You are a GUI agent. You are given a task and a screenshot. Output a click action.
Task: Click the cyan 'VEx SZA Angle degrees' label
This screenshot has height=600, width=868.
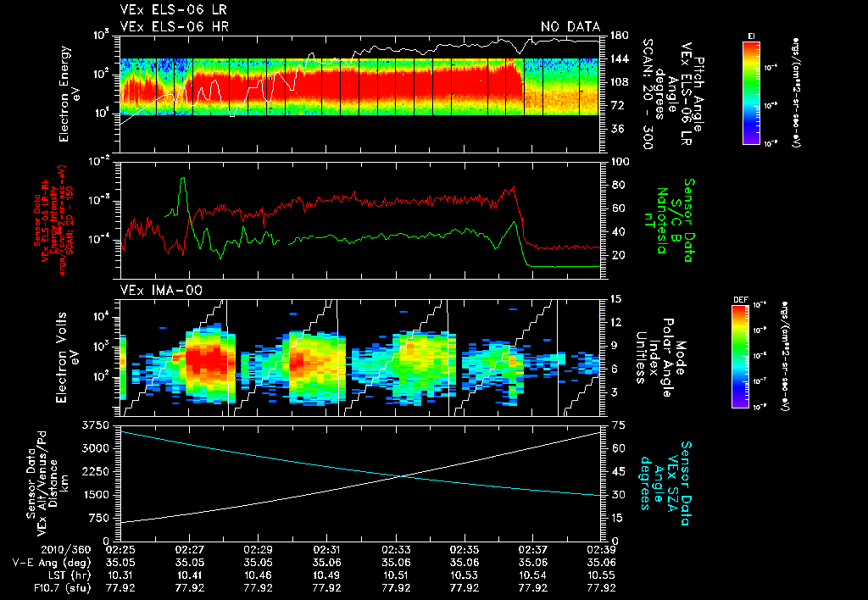[x=659, y=483]
